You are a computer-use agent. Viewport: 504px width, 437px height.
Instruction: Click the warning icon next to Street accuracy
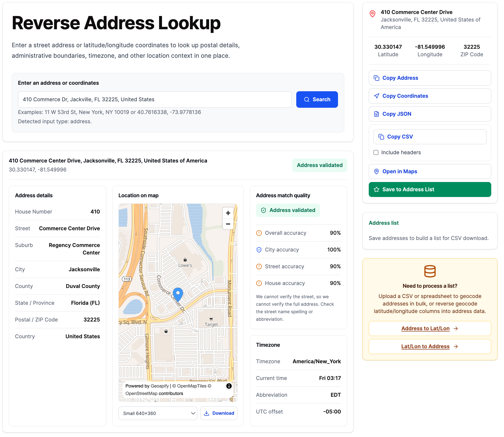[259, 266]
